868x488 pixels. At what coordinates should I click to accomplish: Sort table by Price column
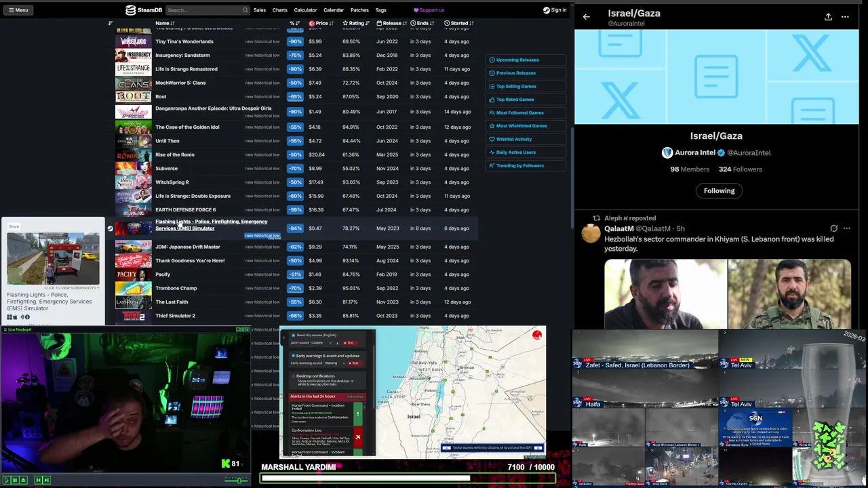coord(320,23)
